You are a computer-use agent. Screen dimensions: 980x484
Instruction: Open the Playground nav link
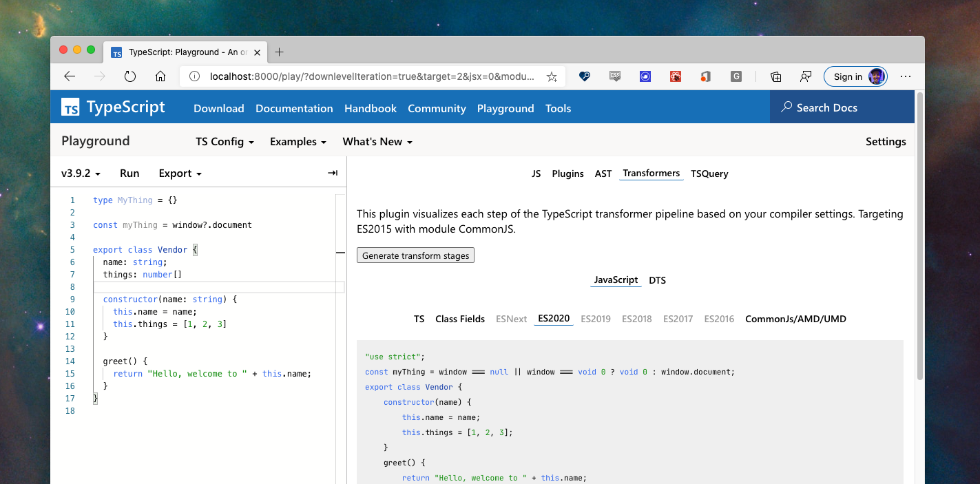pos(505,108)
